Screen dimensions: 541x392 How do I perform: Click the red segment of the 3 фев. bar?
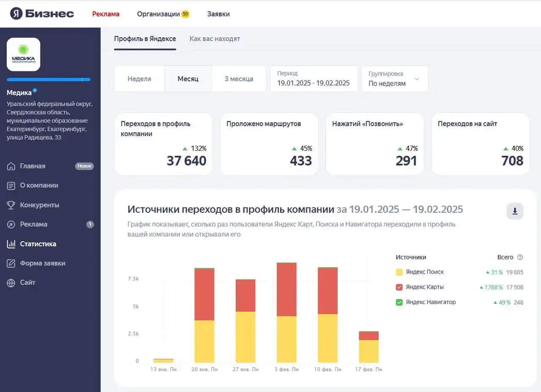(x=287, y=290)
